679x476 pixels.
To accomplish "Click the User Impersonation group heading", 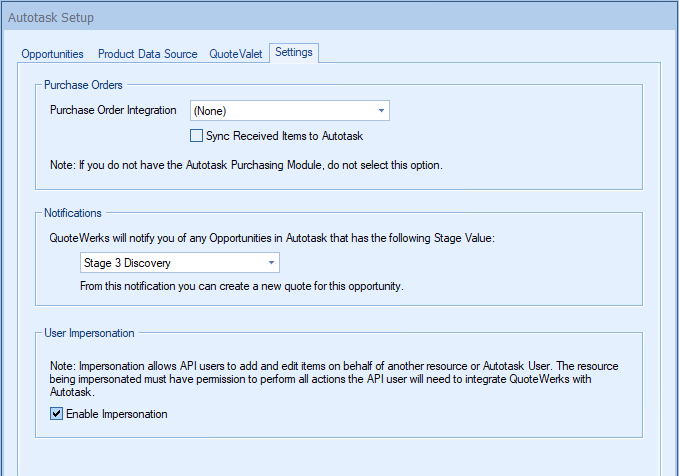I will (x=89, y=333).
